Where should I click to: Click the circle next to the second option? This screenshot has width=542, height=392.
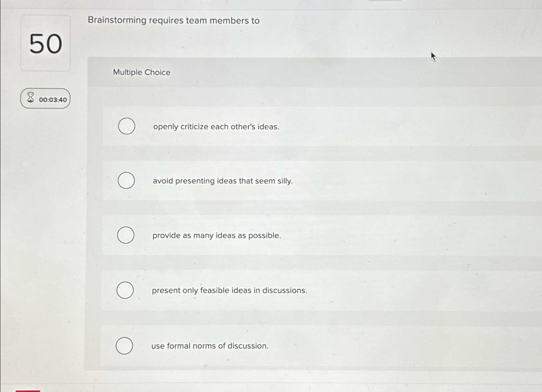[x=126, y=181]
